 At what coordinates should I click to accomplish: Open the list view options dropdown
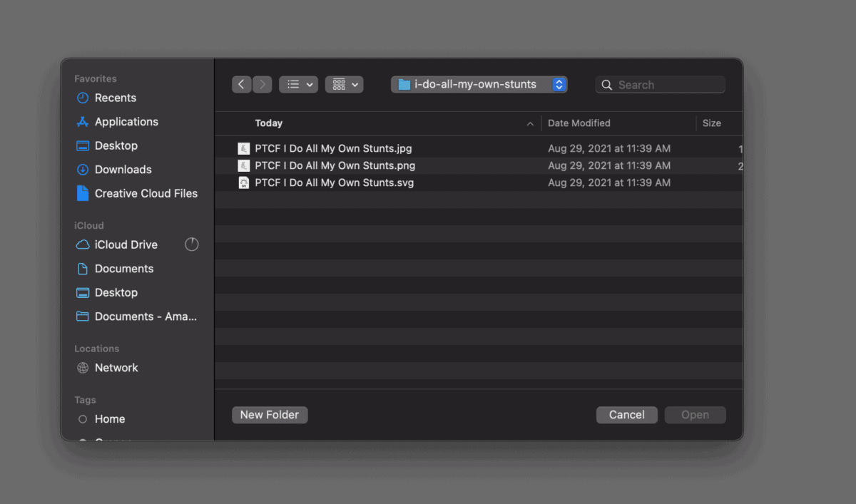tap(298, 85)
